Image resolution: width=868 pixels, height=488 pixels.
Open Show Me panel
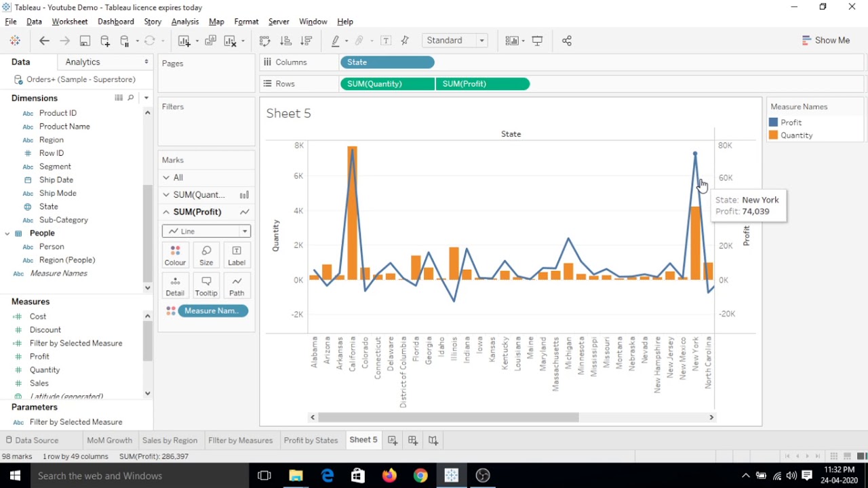pos(825,40)
